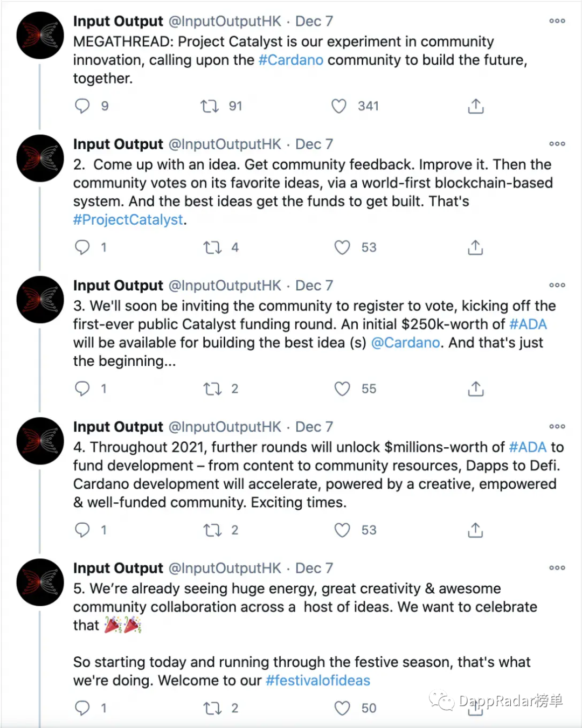The image size is (582, 728).
Task: Open the #ProjectCatalyst hashtag
Action: pyautogui.click(x=128, y=220)
